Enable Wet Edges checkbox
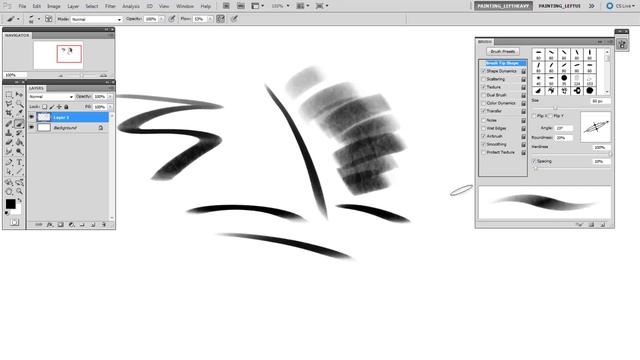 [x=484, y=128]
